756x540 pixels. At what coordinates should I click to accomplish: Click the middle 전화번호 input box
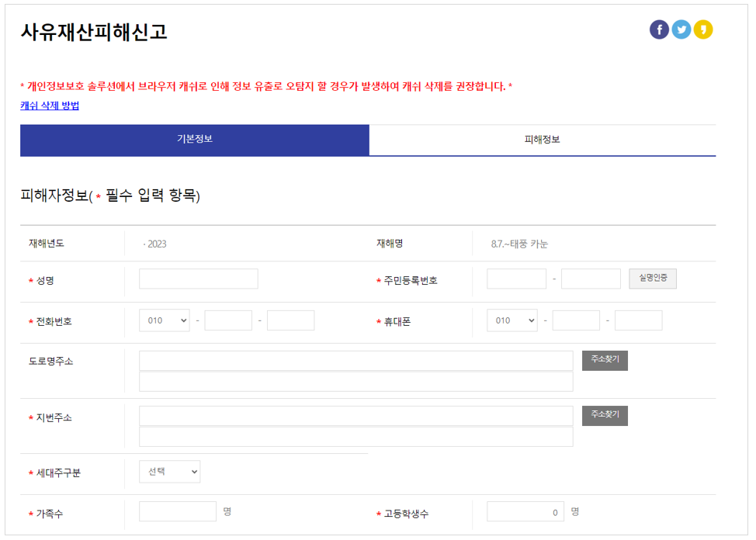(228, 320)
